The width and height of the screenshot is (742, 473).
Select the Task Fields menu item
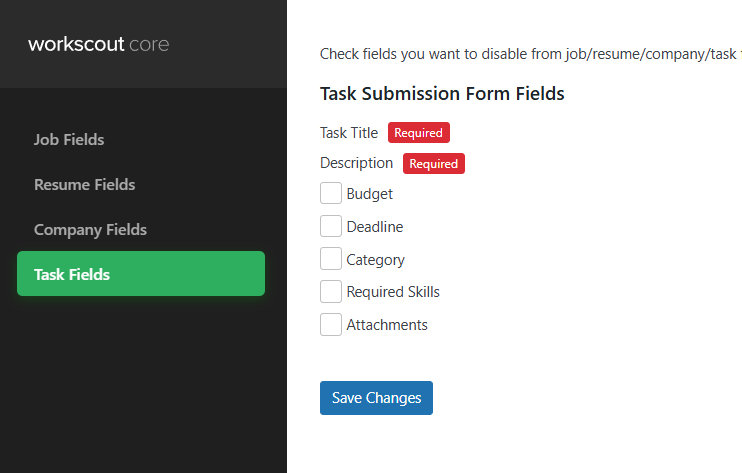pos(72,274)
